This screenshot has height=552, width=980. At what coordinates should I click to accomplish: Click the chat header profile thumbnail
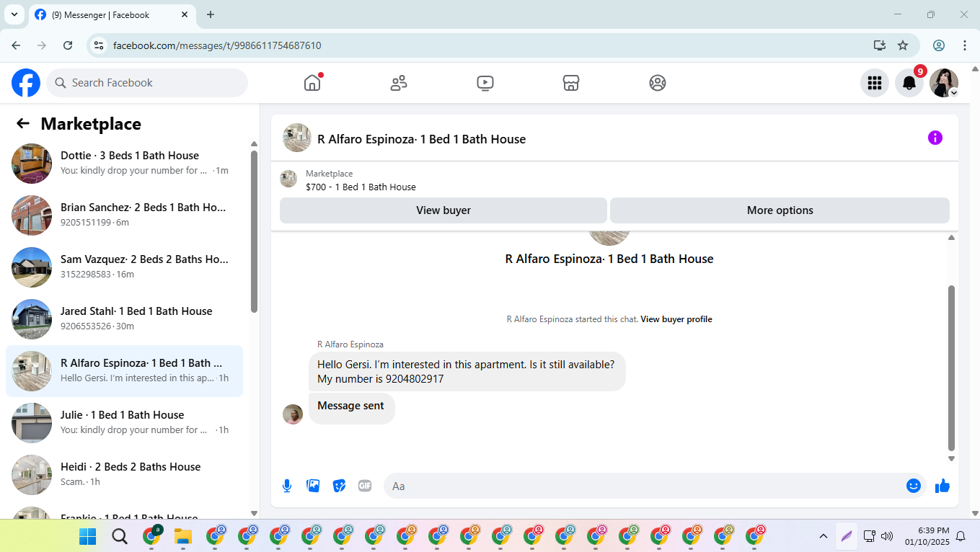click(x=297, y=138)
